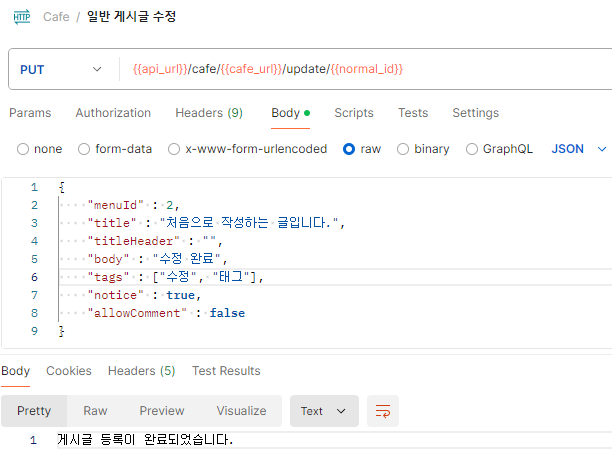Switch to the Authorization tab

(113, 113)
